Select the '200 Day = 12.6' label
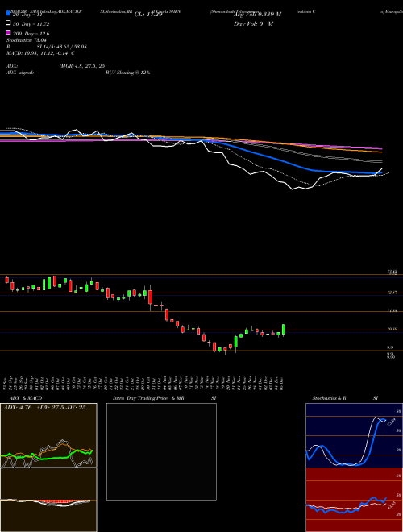This screenshot has width=403, height=532. [x=31, y=34]
